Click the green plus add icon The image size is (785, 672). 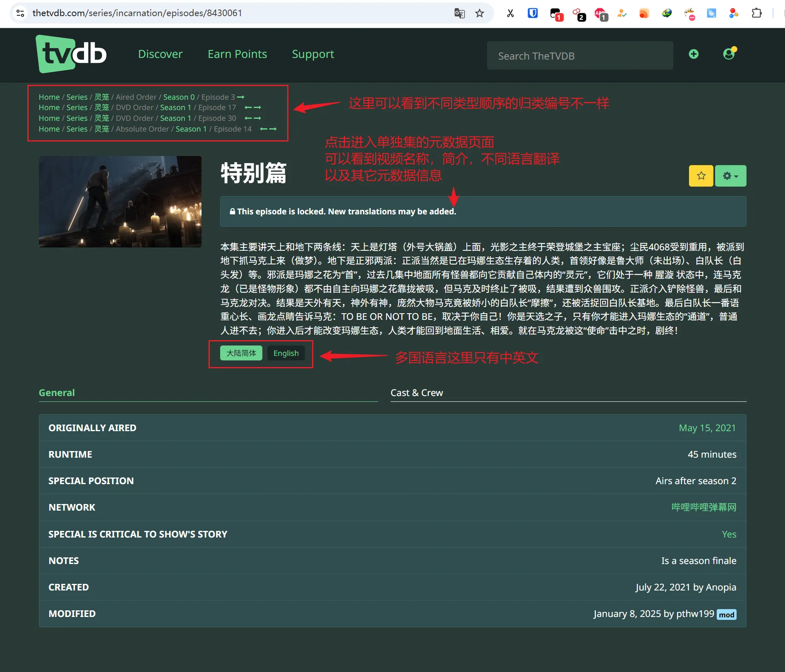(x=694, y=54)
